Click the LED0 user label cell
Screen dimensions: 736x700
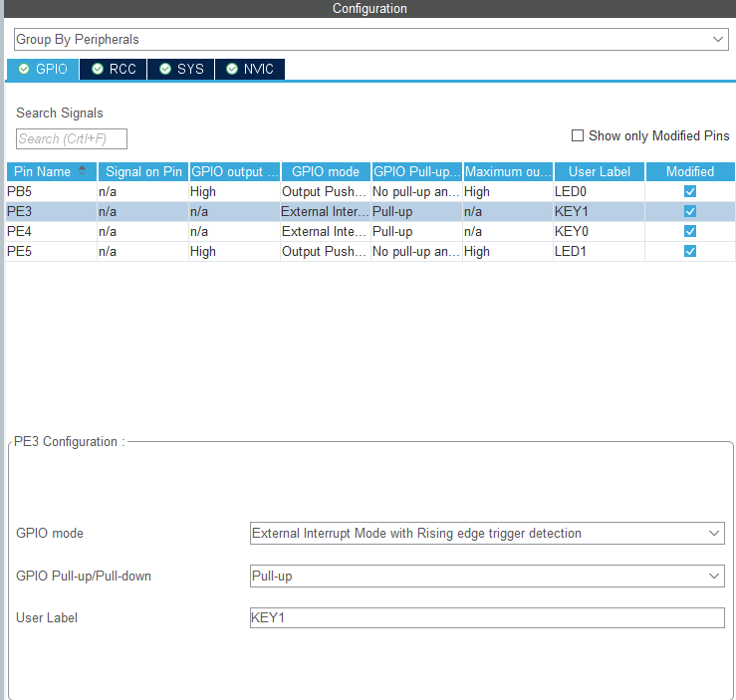599,192
